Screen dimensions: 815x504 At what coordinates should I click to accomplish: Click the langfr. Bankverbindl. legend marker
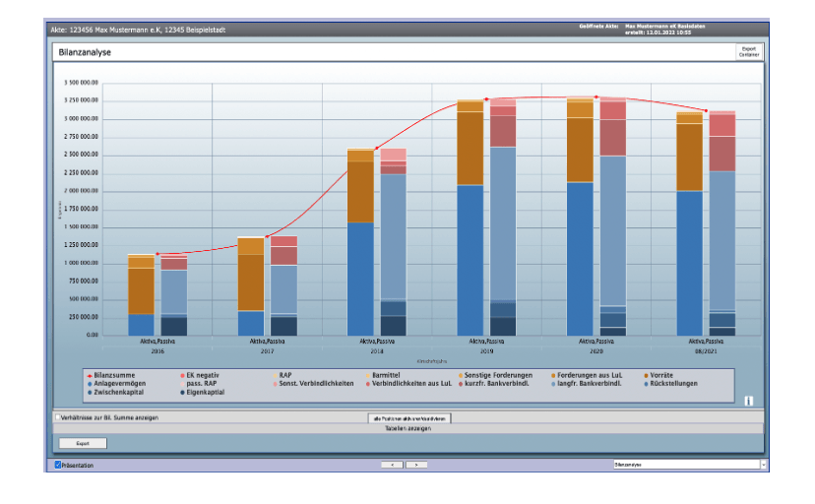click(552, 383)
